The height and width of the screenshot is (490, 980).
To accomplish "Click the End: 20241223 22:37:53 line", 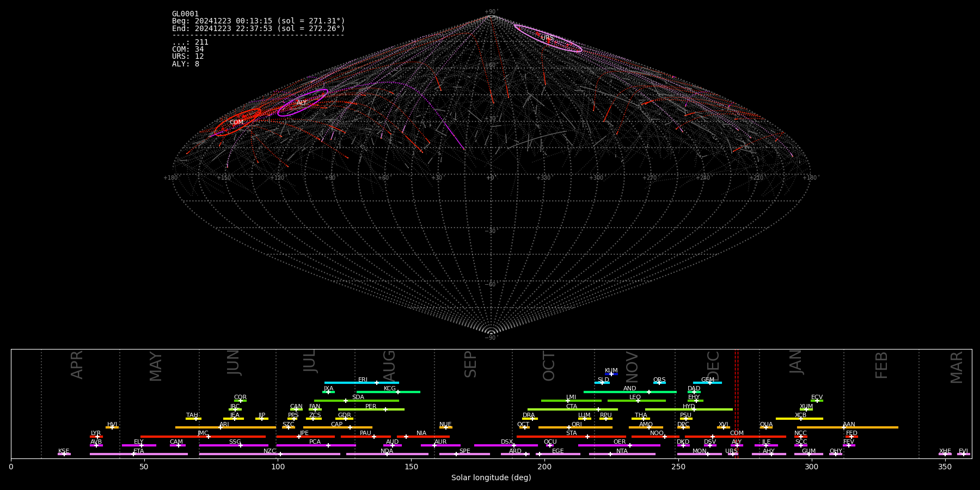I will point(259,28).
